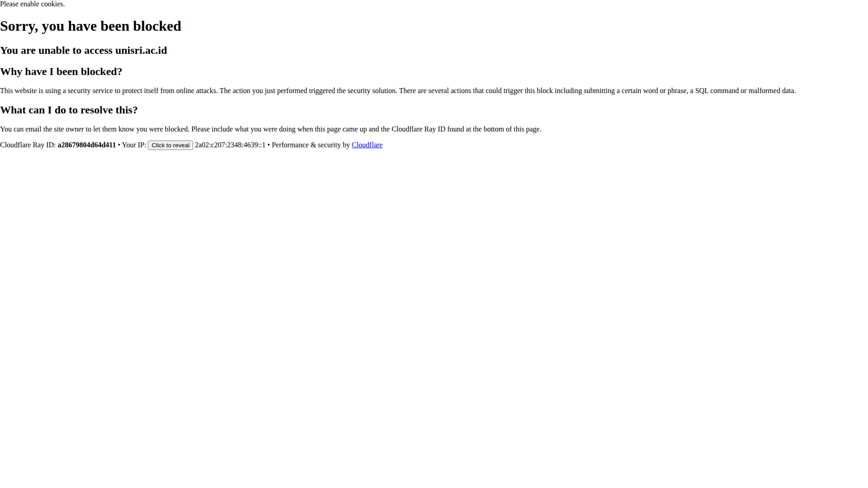Screen dimensions: 868x488
Task: Click the words "malformed data" ending the paragraph
Action: point(771,91)
